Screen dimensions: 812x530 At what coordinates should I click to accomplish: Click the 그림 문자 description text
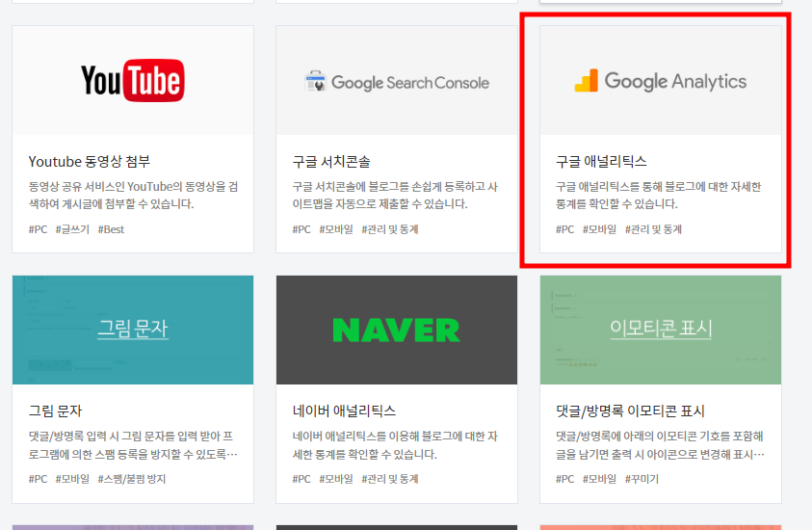click(133, 445)
